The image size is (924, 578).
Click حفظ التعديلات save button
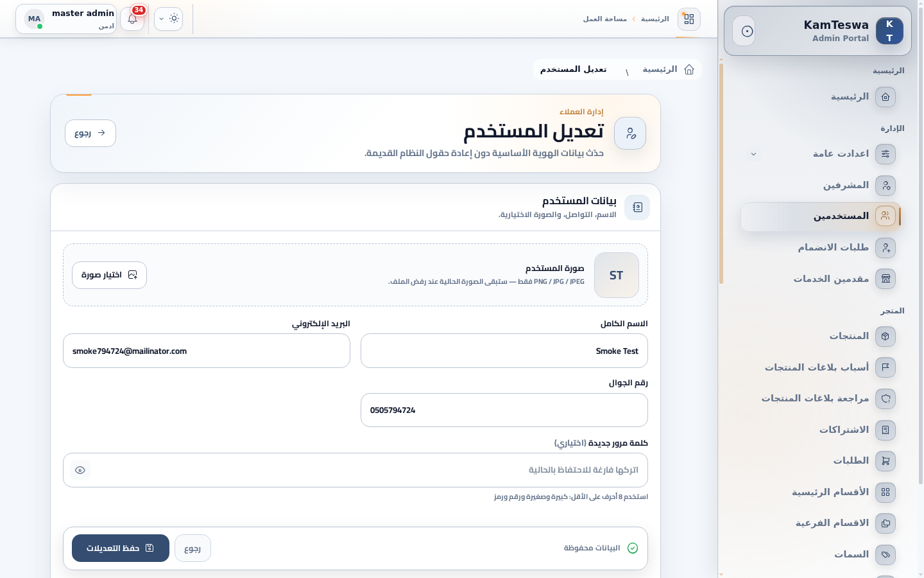(121, 548)
